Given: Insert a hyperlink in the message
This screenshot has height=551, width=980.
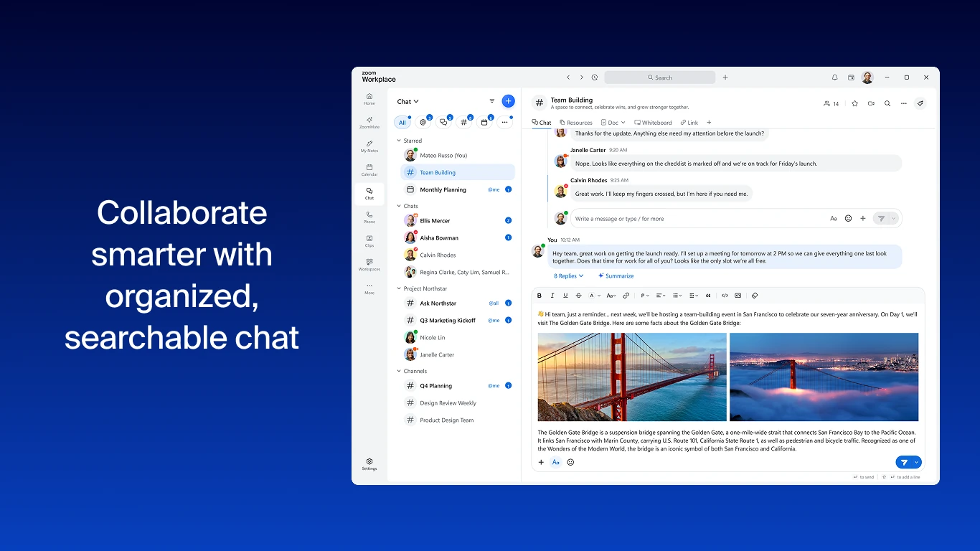Looking at the screenshot, I should click(x=626, y=296).
